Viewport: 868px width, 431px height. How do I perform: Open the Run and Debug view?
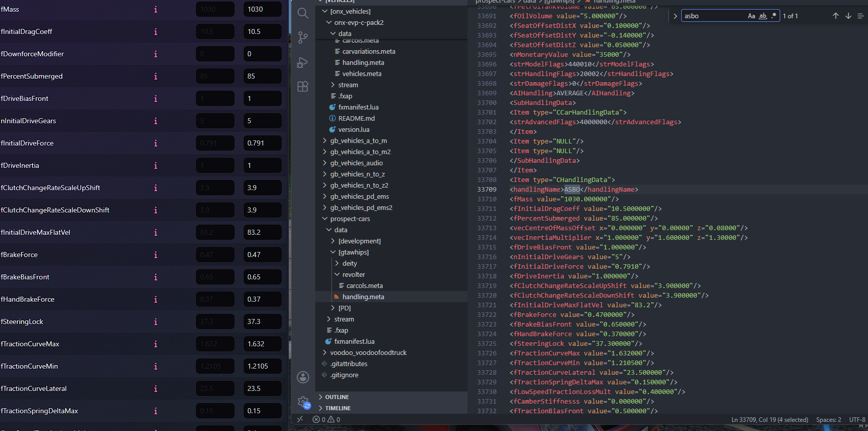pyautogui.click(x=303, y=62)
